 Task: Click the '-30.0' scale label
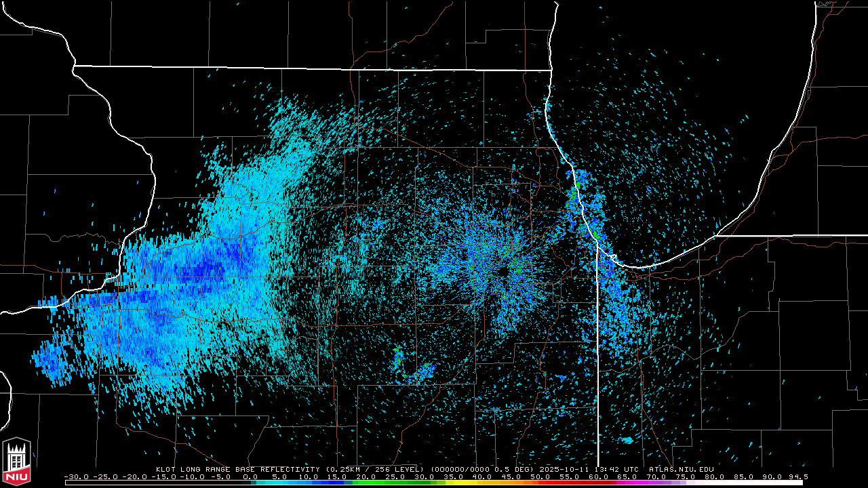[76, 476]
